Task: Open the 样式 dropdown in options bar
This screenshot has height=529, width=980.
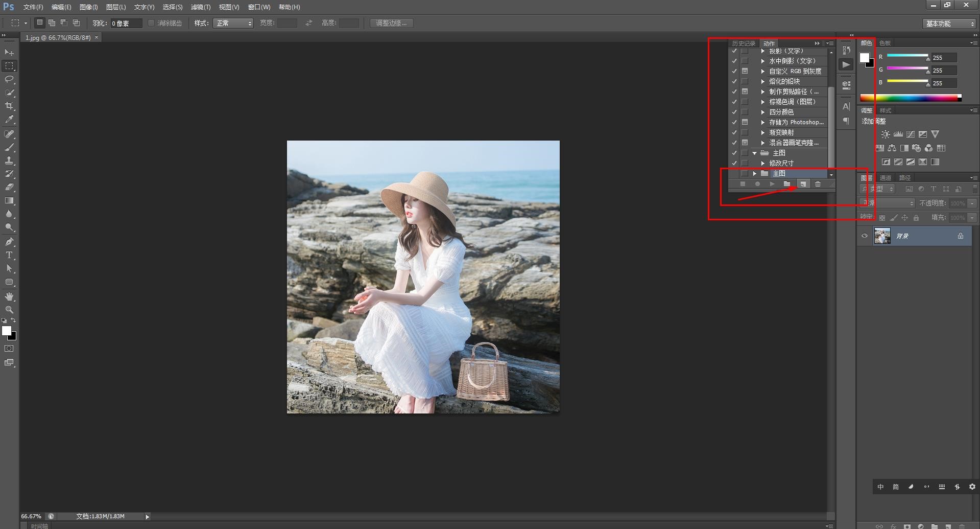Action: coord(233,24)
